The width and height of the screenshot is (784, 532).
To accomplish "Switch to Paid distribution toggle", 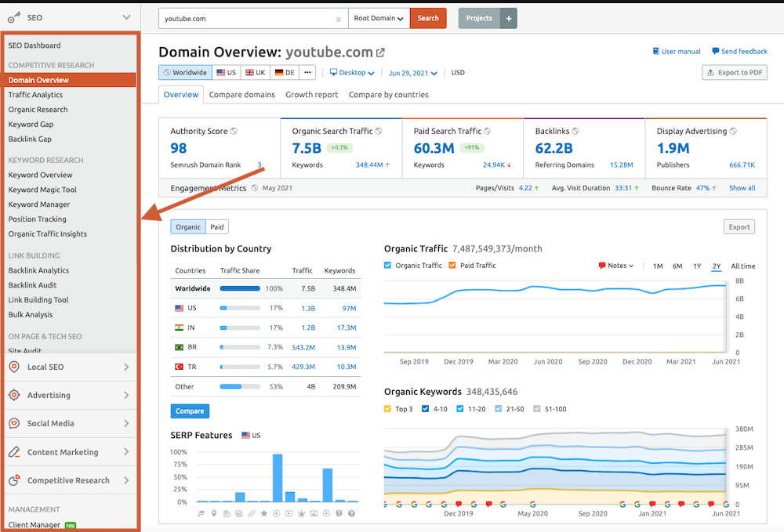I will tap(217, 226).
